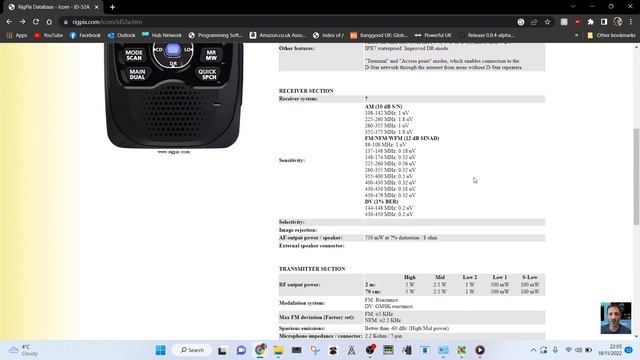Bookmark this page with the star icon
Viewport: 640px width, 360px height.
547,22
